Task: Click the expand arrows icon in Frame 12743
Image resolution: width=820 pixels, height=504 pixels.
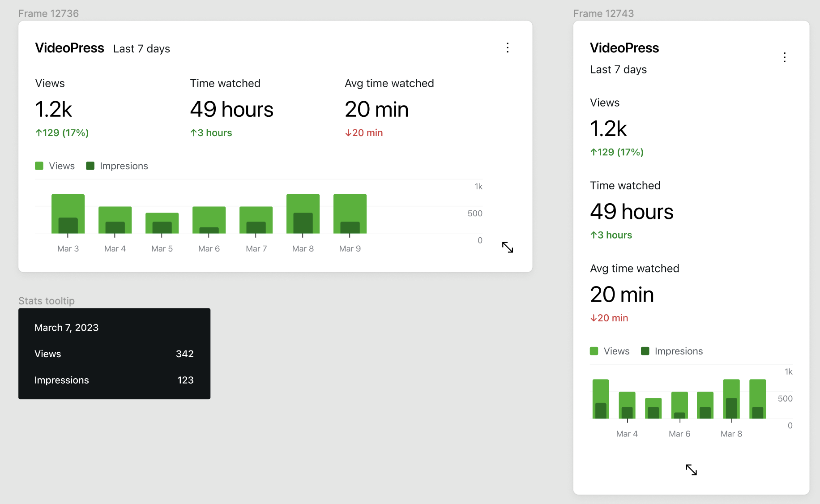Action: (x=692, y=470)
